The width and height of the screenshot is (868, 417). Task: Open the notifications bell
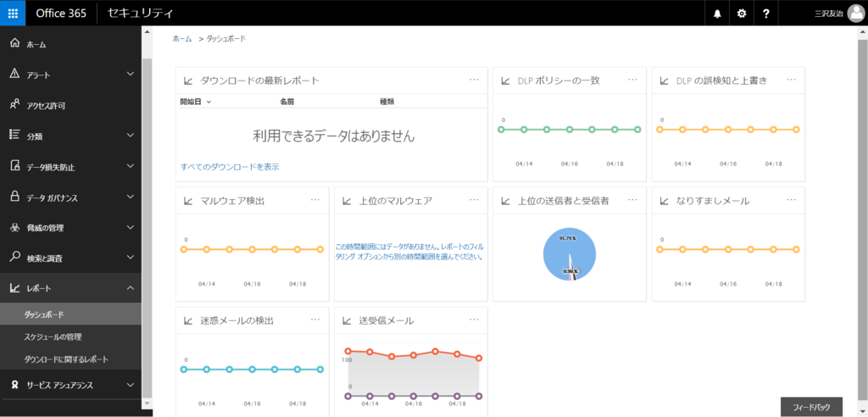[x=717, y=14]
